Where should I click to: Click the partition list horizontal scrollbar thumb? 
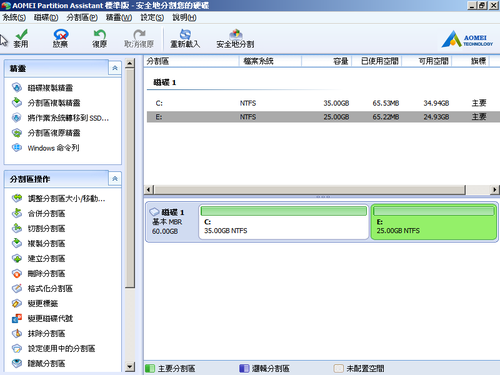tap(310, 190)
